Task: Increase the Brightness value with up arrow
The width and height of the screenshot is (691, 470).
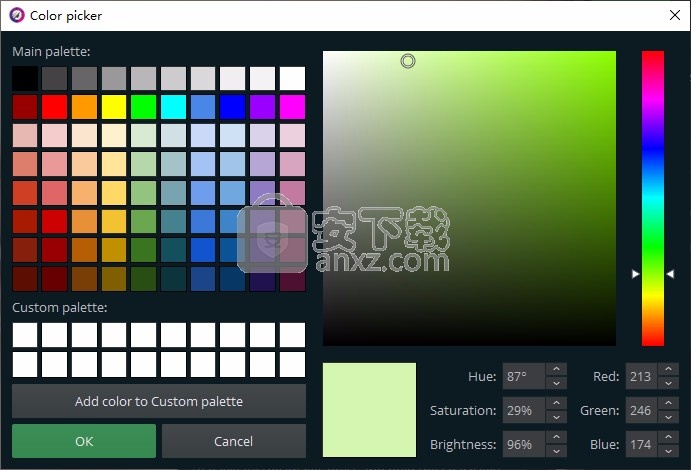Action: [x=556, y=439]
